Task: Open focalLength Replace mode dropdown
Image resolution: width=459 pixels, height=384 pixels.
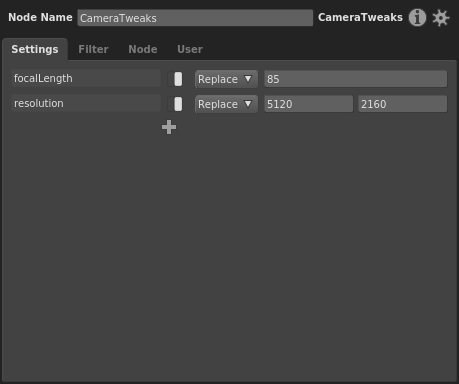Action: [226, 79]
